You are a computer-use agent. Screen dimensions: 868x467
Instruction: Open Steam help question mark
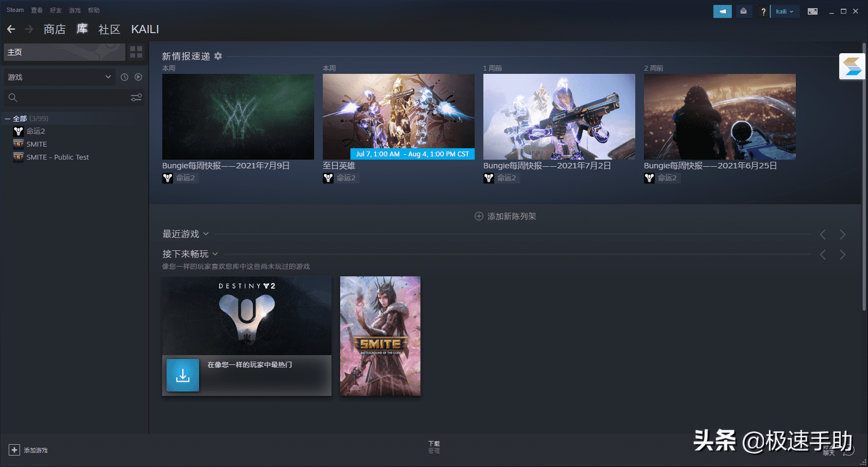pyautogui.click(x=763, y=11)
